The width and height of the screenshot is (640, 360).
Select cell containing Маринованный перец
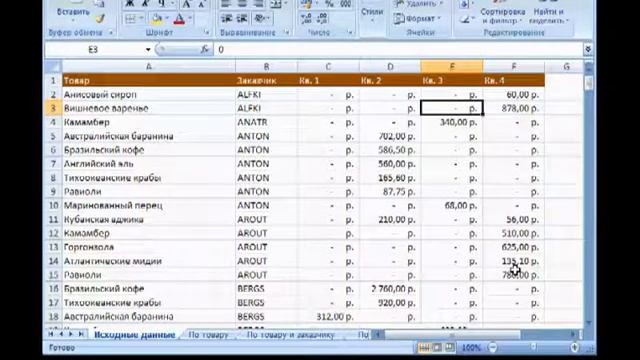pyautogui.click(x=149, y=205)
